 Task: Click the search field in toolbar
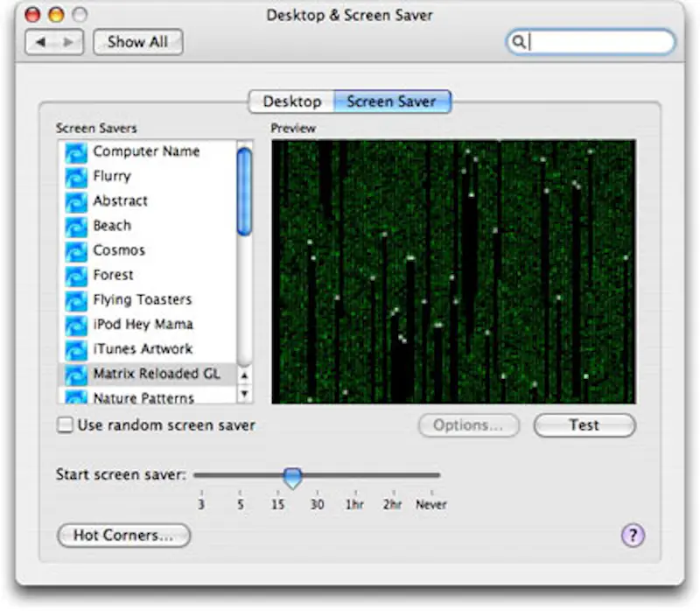(599, 42)
